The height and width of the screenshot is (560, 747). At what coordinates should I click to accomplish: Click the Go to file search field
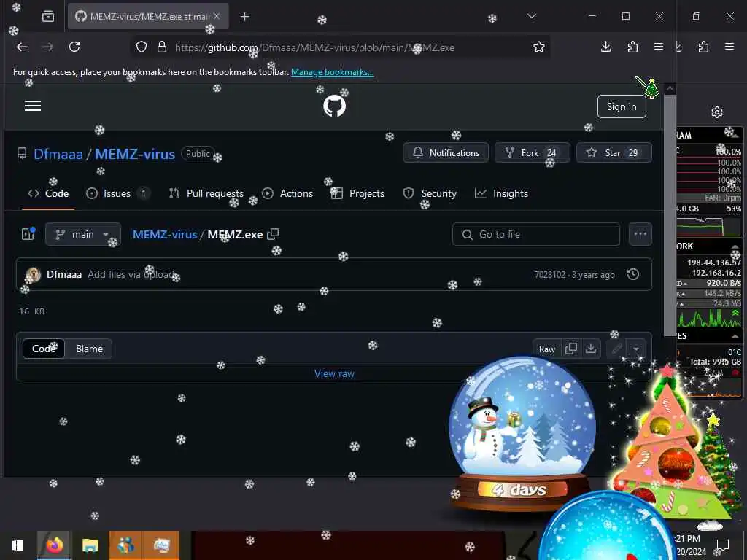click(x=536, y=234)
